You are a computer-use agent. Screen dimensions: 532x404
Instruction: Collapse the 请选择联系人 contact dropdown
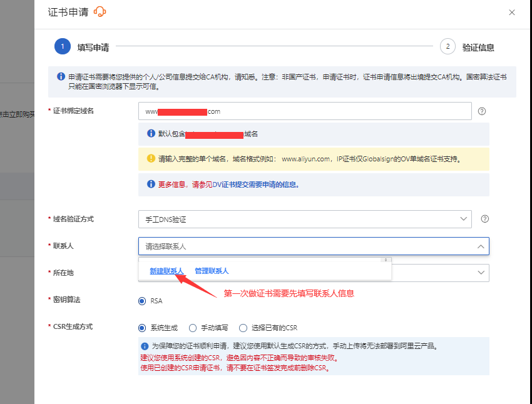click(x=481, y=246)
